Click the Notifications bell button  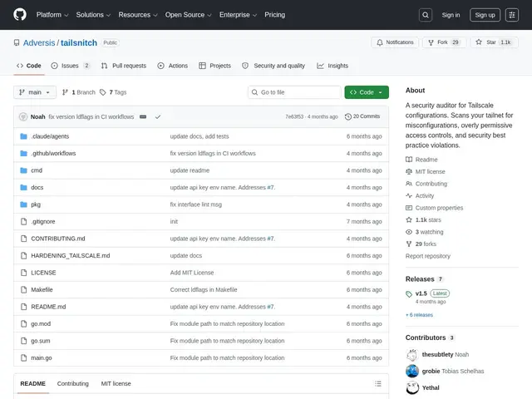pyautogui.click(x=395, y=42)
